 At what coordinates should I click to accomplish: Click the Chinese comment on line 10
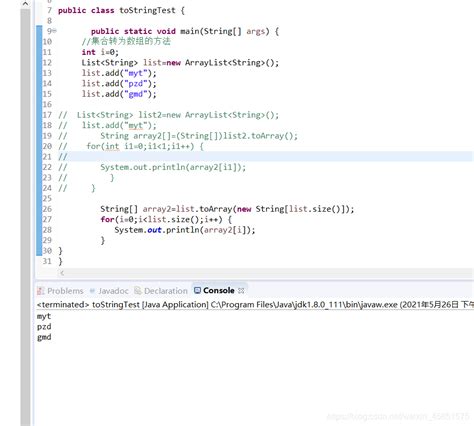click(126, 41)
